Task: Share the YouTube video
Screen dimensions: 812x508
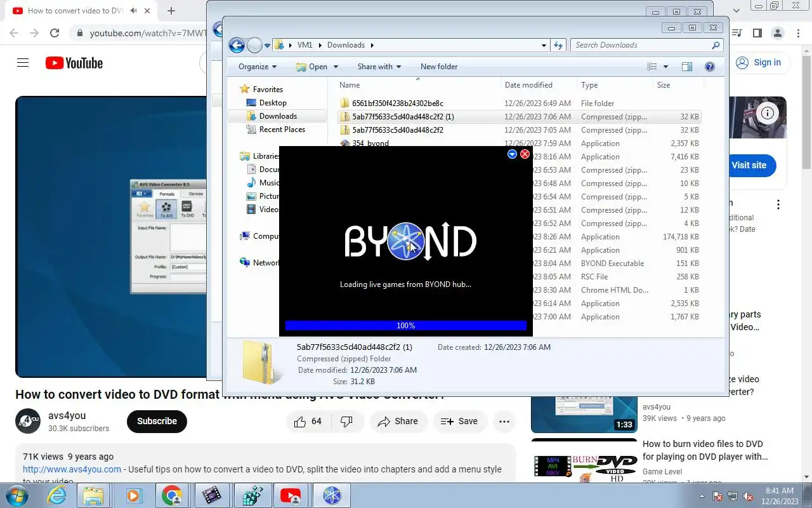Action: pyautogui.click(x=398, y=421)
